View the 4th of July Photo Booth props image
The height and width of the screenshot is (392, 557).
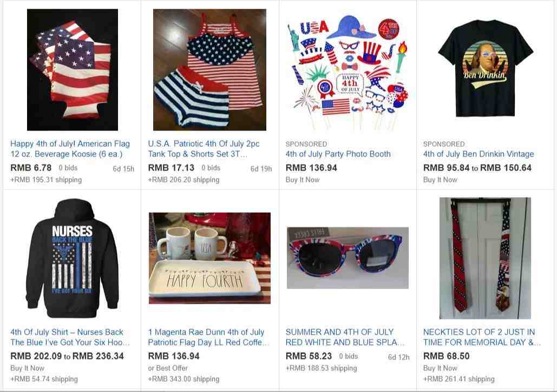click(348, 71)
